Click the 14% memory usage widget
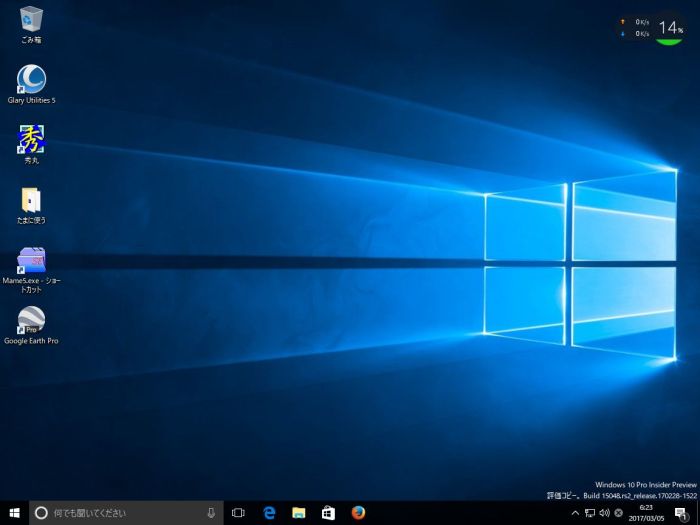 [x=670, y=29]
